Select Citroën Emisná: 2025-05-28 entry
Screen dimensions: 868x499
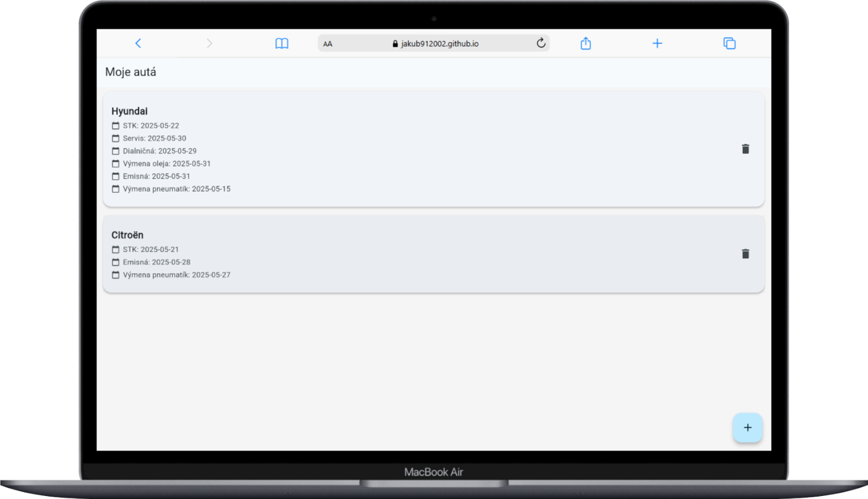[151, 262]
